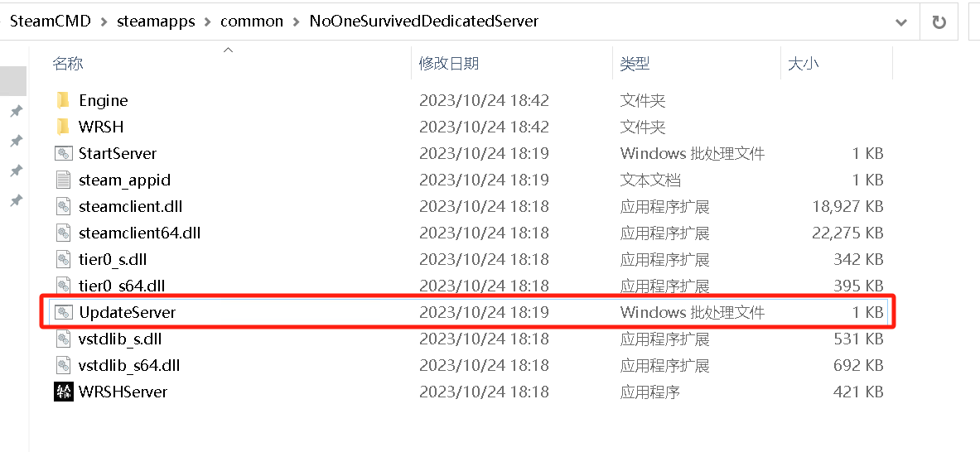The height and width of the screenshot is (452, 980).
Task: Sort files by 名称 column header
Action: pyautogui.click(x=68, y=64)
